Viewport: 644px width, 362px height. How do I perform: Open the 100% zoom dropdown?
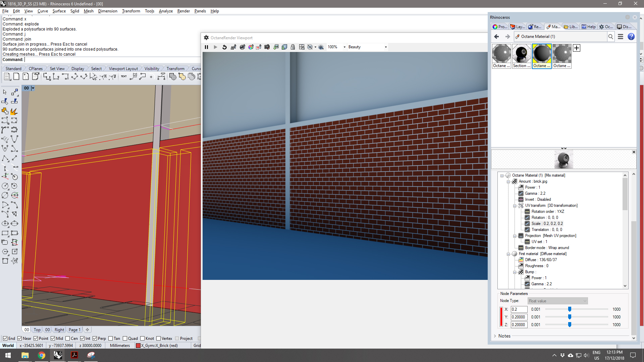[344, 47]
